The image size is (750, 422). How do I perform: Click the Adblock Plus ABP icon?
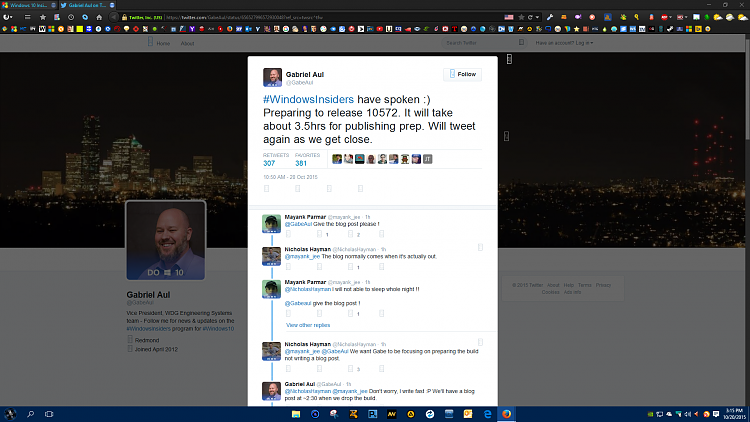point(663,17)
